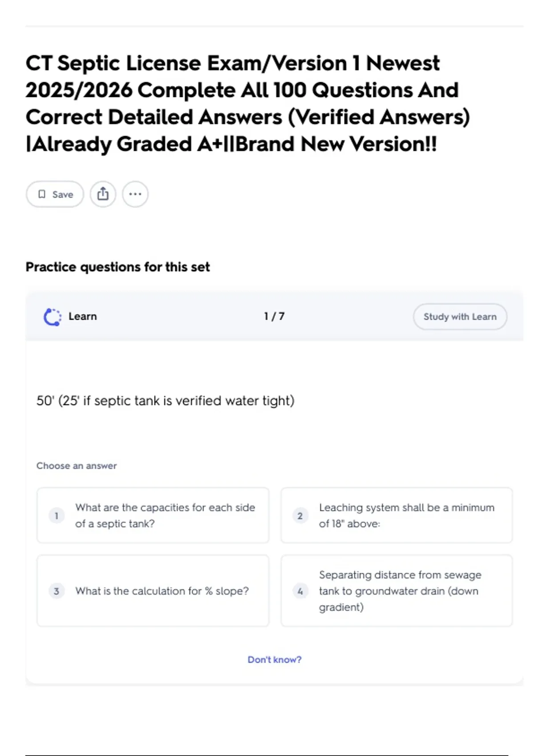Click the number 1 answer badge
This screenshot has width=534, height=756.
57,516
